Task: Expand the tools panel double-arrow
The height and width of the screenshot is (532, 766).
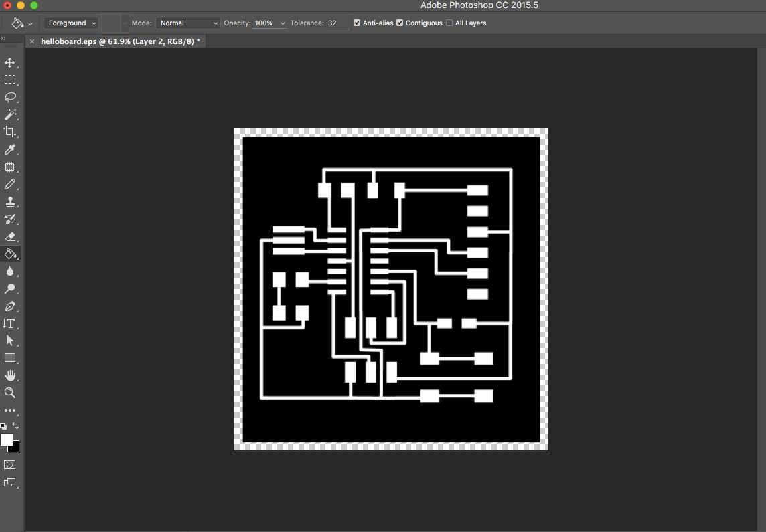Action: pos(3,38)
